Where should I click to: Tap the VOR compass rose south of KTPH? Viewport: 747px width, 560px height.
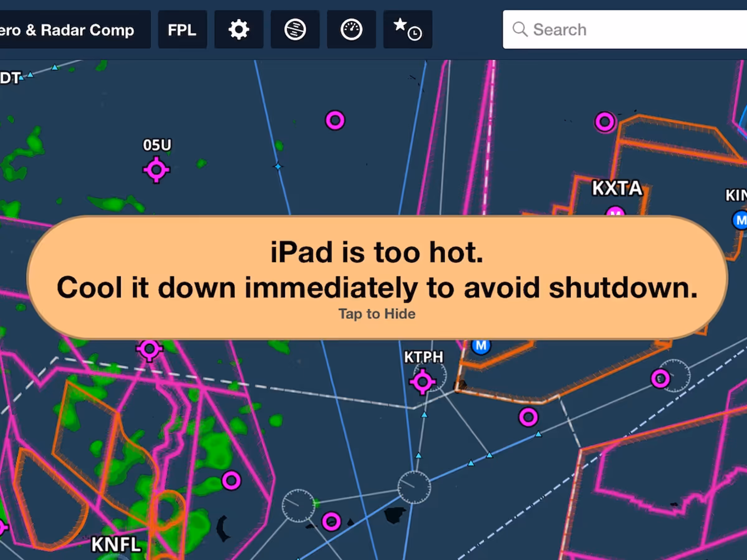click(x=414, y=487)
